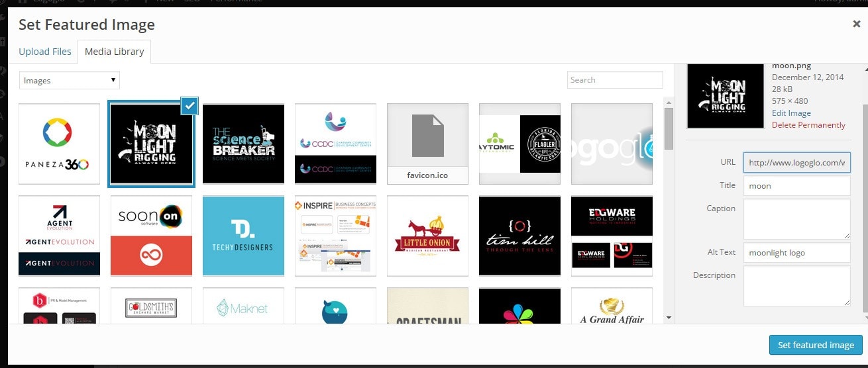868x368 pixels.
Task: Pick the Flagler Life logo thumbnail
Action: click(519, 144)
